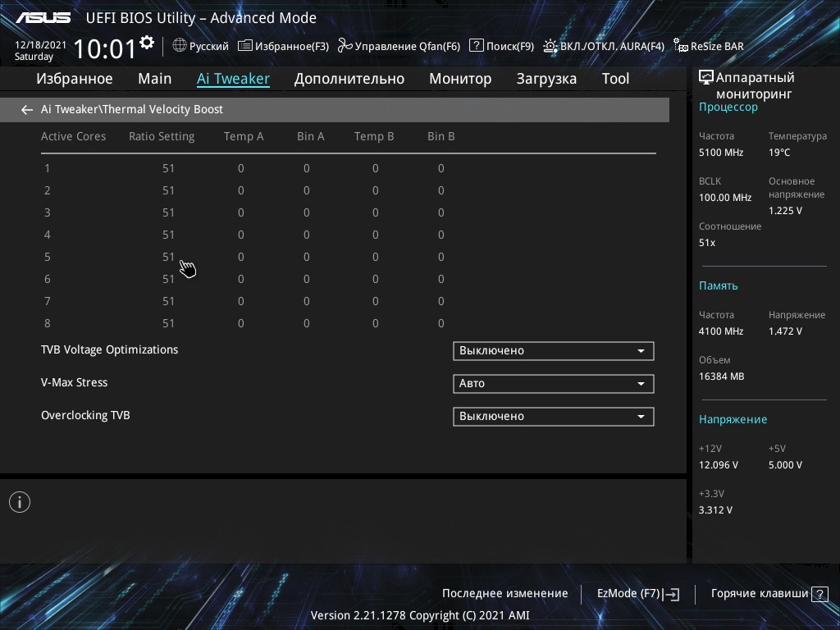Click the ReSize BAR icon
This screenshot has width=840, height=630.
click(x=681, y=46)
